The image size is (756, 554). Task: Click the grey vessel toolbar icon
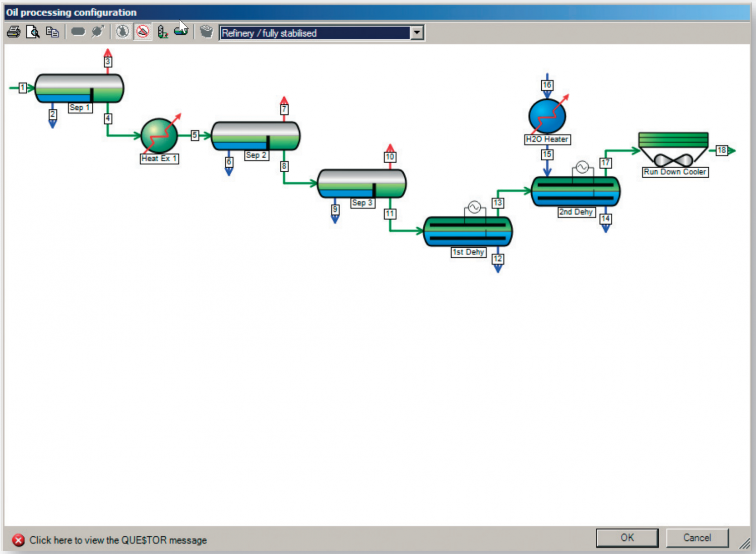tap(78, 32)
